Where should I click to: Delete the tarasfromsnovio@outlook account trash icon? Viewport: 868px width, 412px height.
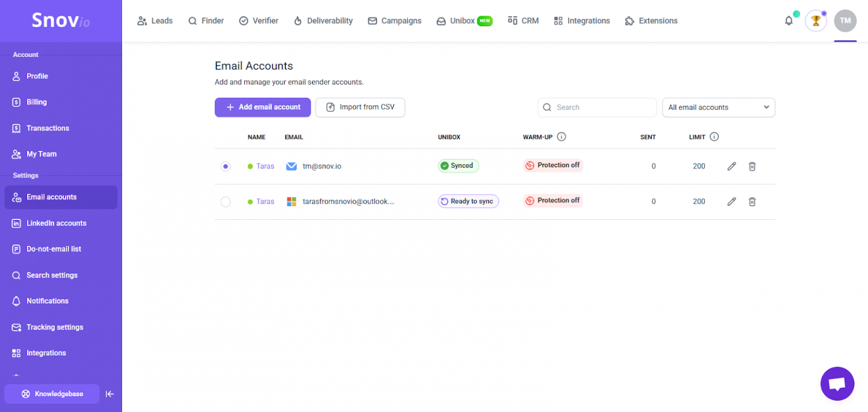point(752,201)
